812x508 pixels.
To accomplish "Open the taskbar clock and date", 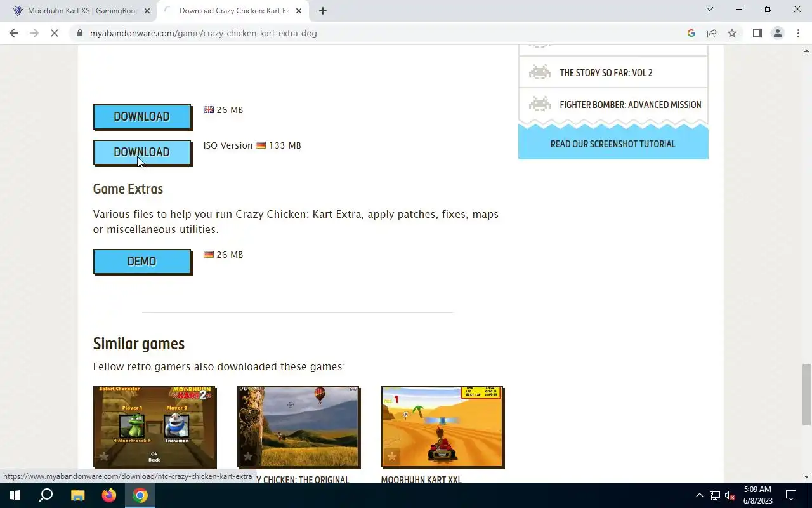I will click(757, 495).
